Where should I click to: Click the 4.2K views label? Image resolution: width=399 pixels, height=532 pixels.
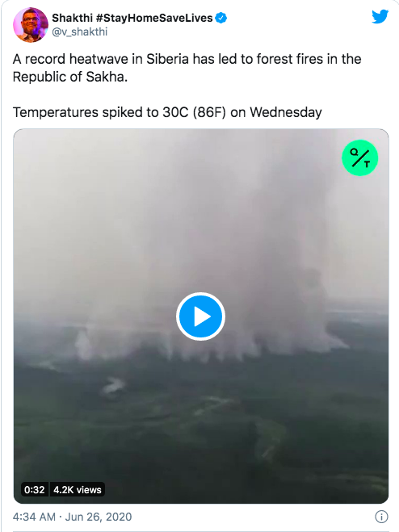[78, 489]
